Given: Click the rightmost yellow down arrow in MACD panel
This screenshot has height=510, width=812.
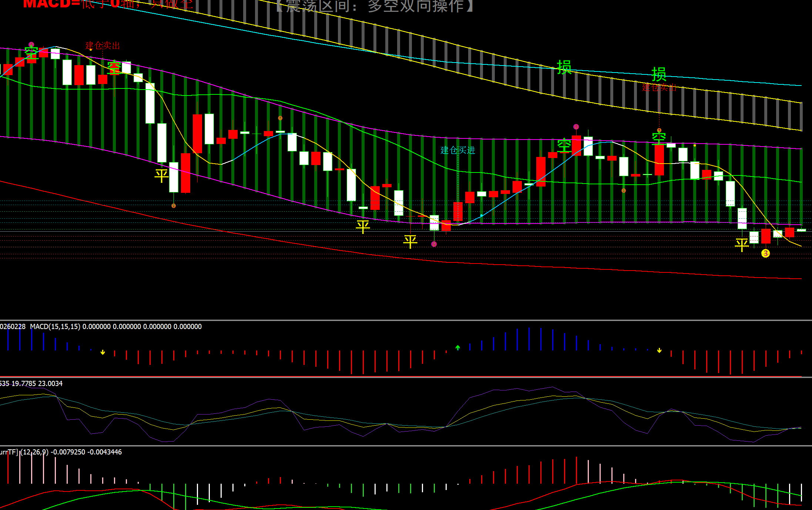Looking at the screenshot, I should (x=660, y=350).
